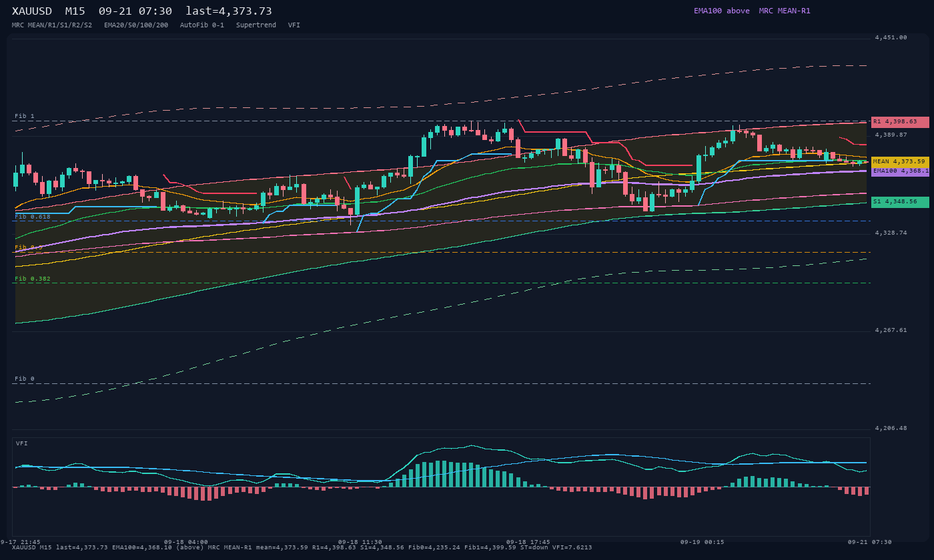Select the 'Fib 0.618' level label
Screen dimensions: 934x560
(33, 217)
